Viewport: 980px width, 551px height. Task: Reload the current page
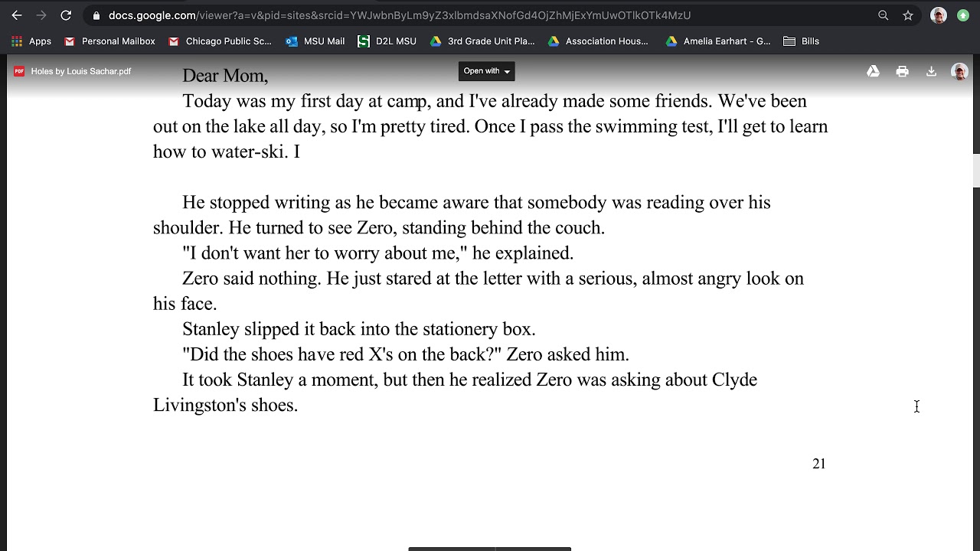click(x=66, y=15)
